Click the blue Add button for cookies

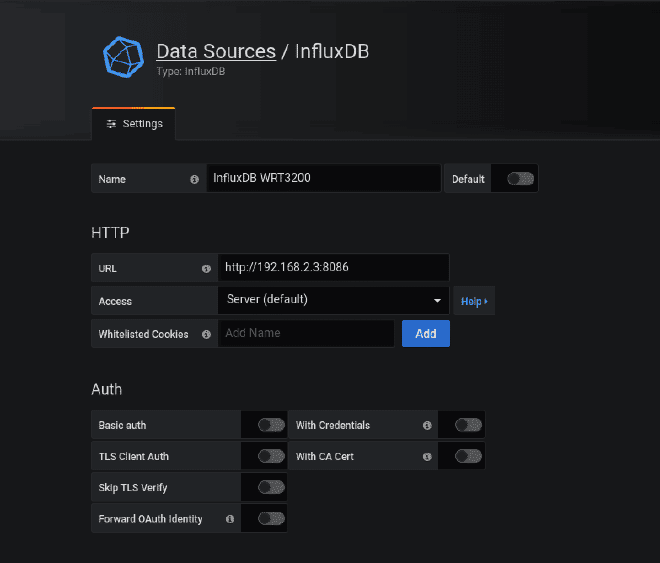pos(426,334)
